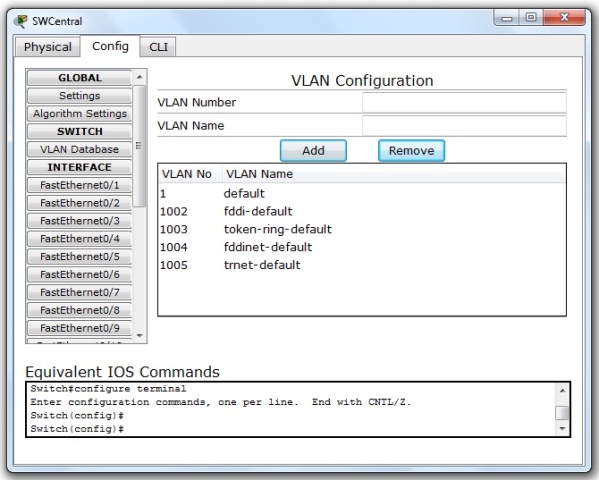Click the VLAN Number input field
599x480 pixels.
(x=464, y=102)
